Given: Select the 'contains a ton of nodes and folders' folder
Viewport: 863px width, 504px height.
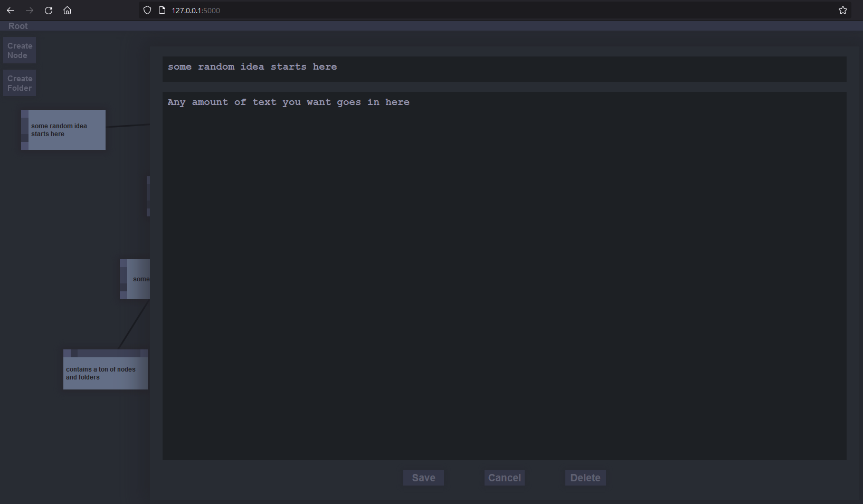Looking at the screenshot, I should click(x=106, y=369).
